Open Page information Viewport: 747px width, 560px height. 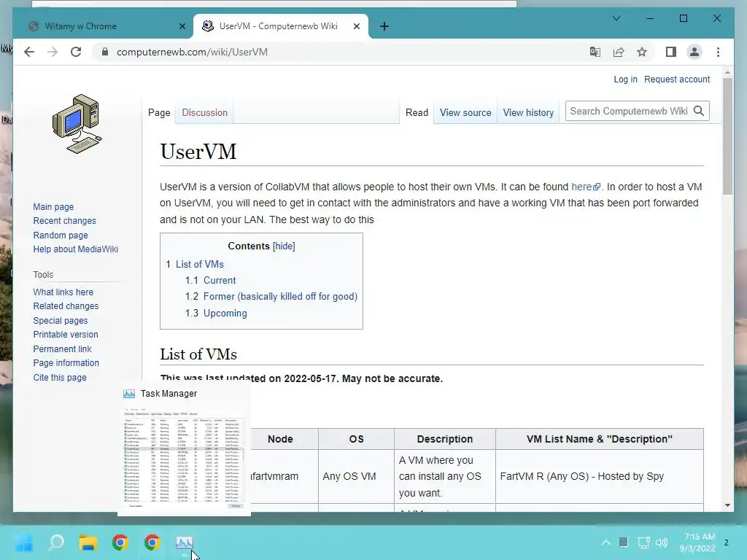[x=66, y=363]
